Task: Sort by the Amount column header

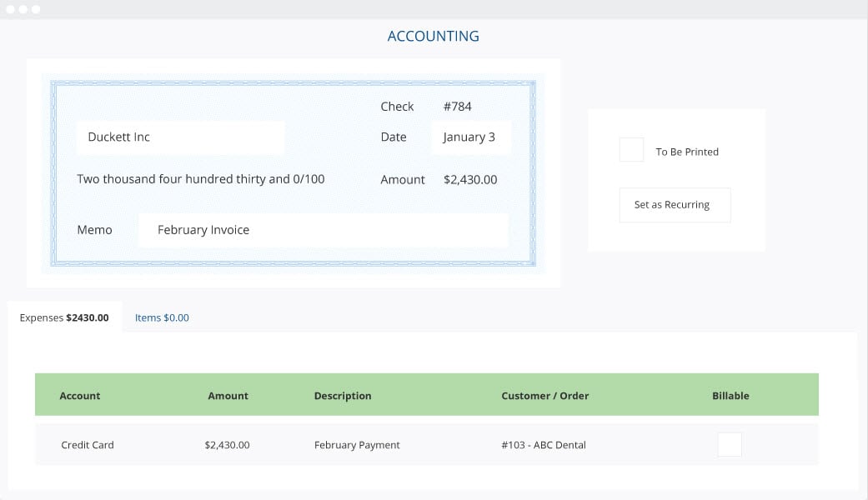Action: click(x=228, y=396)
